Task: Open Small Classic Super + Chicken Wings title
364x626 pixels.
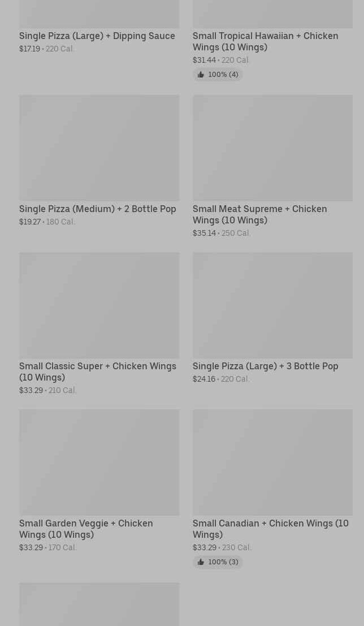Action: click(x=98, y=372)
